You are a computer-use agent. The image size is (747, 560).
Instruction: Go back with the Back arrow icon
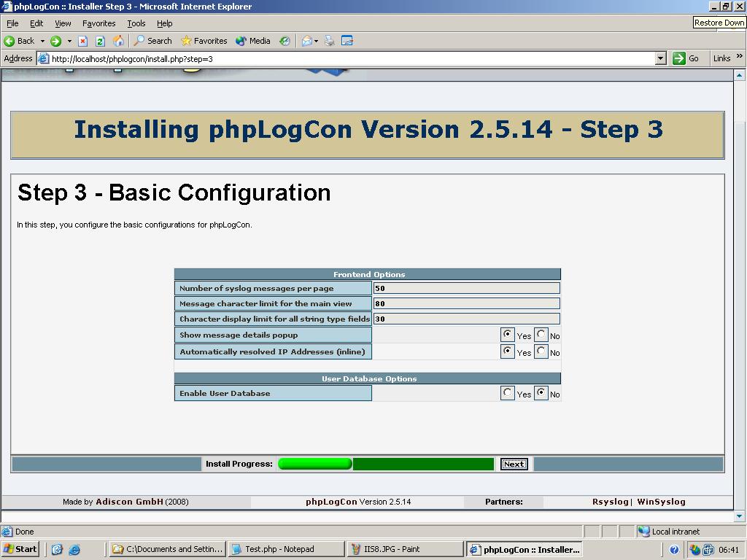[9, 41]
